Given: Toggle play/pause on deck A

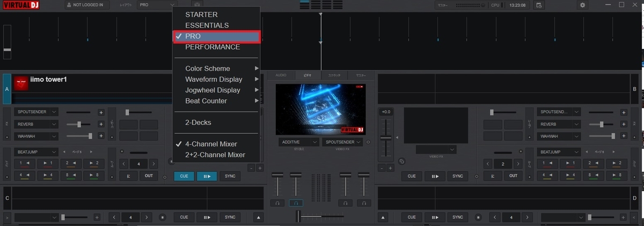Looking at the screenshot, I should pyautogui.click(x=207, y=176).
